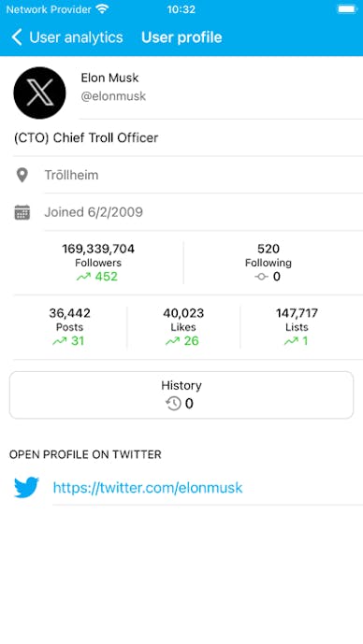
Task: Tap the X profile avatar
Action: pyautogui.click(x=39, y=93)
